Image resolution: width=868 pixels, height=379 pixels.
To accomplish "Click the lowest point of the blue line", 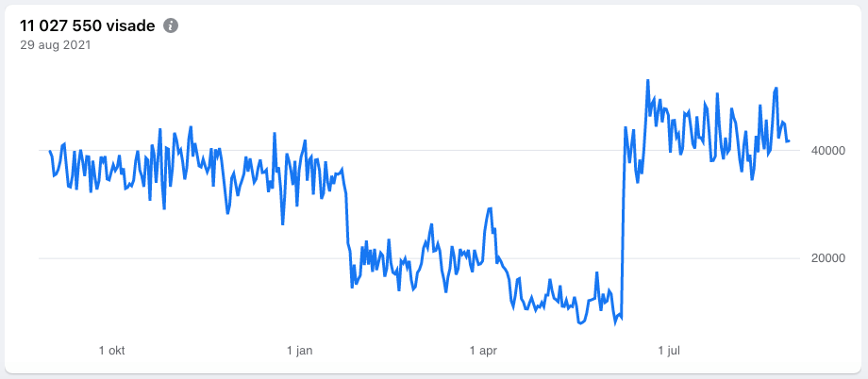I will tap(580, 323).
